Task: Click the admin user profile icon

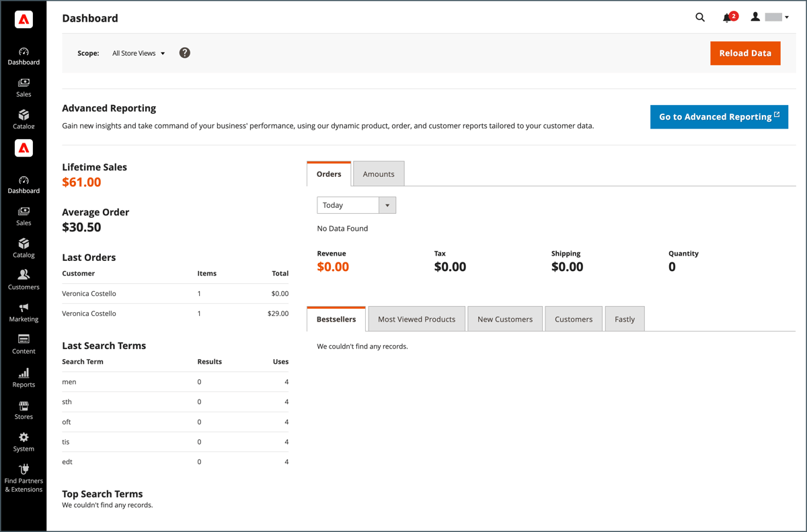Action: [755, 17]
